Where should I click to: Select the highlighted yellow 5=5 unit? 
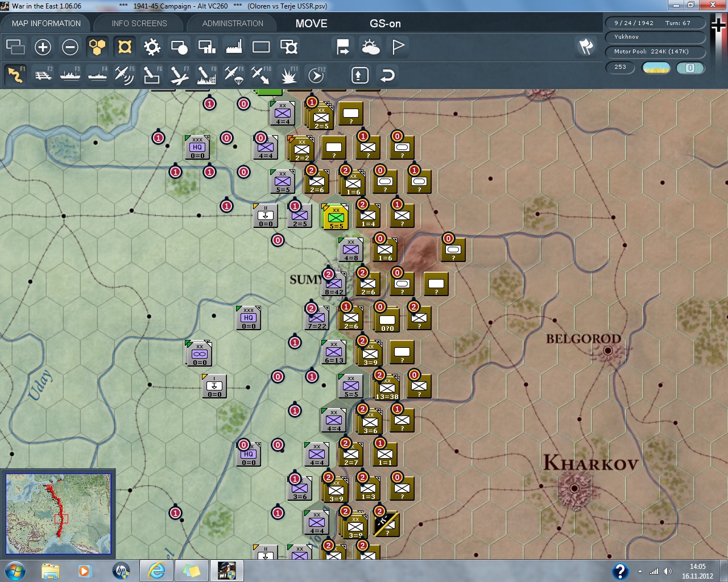pos(334,217)
